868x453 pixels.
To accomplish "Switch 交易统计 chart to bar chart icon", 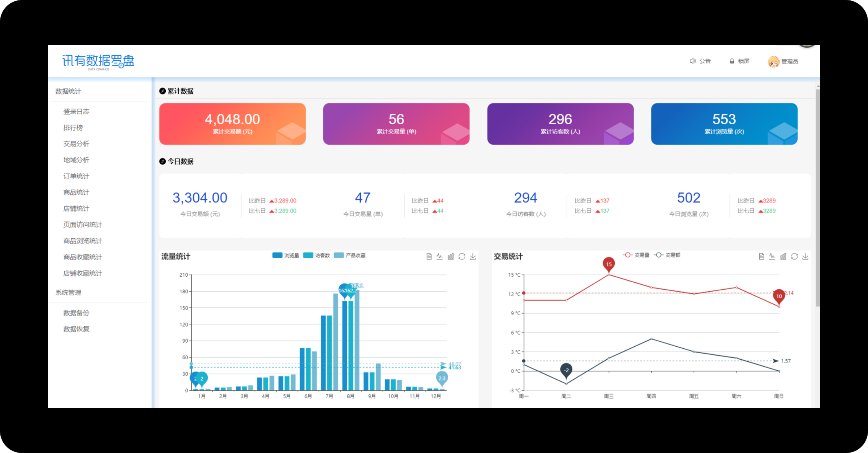I will click(x=783, y=256).
